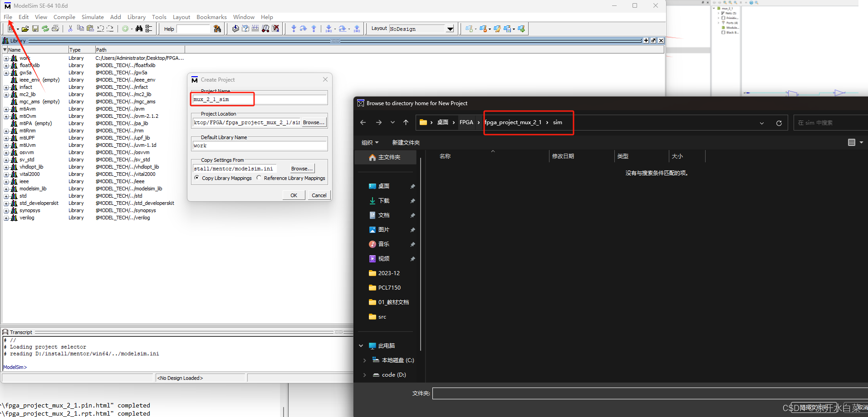868x417 pixels.
Task: Open the Bookmarks menu
Action: pyautogui.click(x=211, y=17)
